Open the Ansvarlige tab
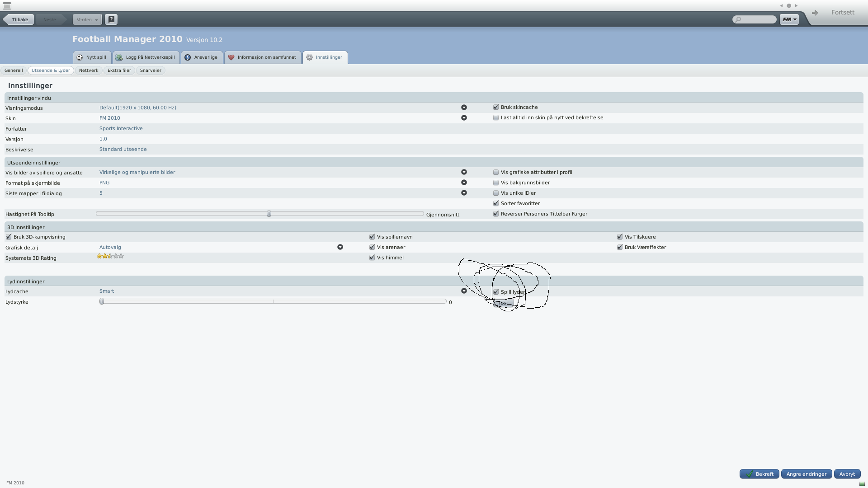 (x=202, y=57)
